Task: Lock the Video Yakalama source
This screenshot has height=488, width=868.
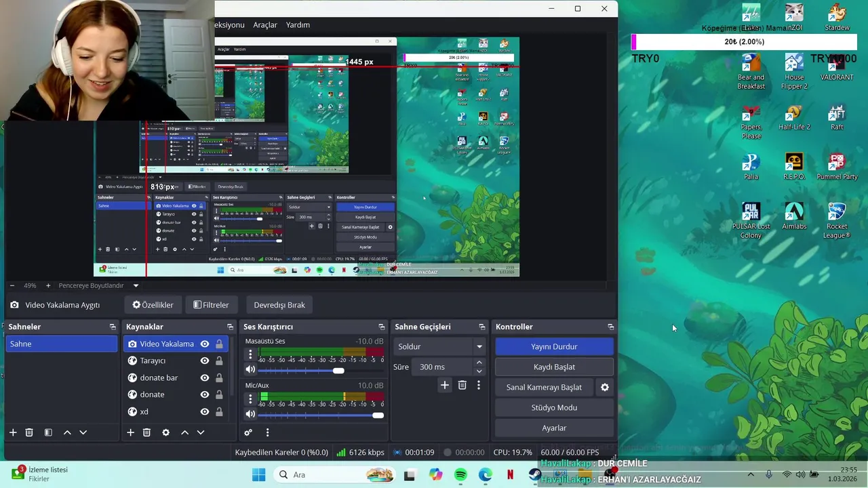Action: tap(219, 344)
